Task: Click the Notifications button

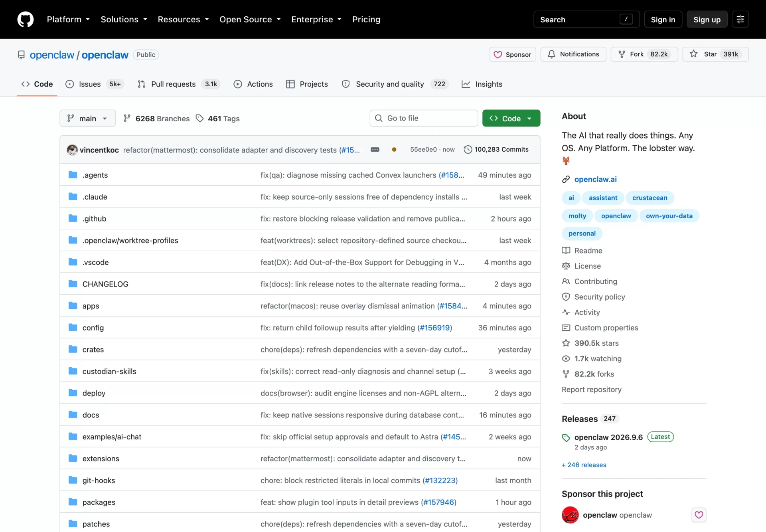Action: (573, 54)
